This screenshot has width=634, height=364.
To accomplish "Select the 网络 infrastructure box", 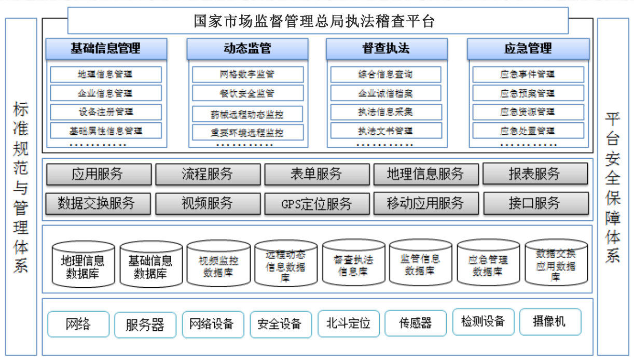I will coord(78,325).
